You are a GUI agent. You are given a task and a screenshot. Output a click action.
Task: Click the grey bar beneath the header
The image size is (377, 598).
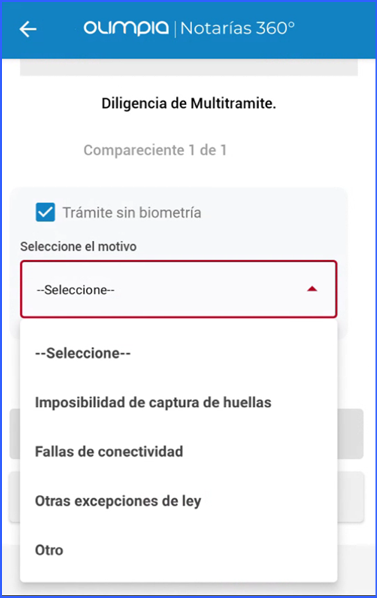point(189,68)
